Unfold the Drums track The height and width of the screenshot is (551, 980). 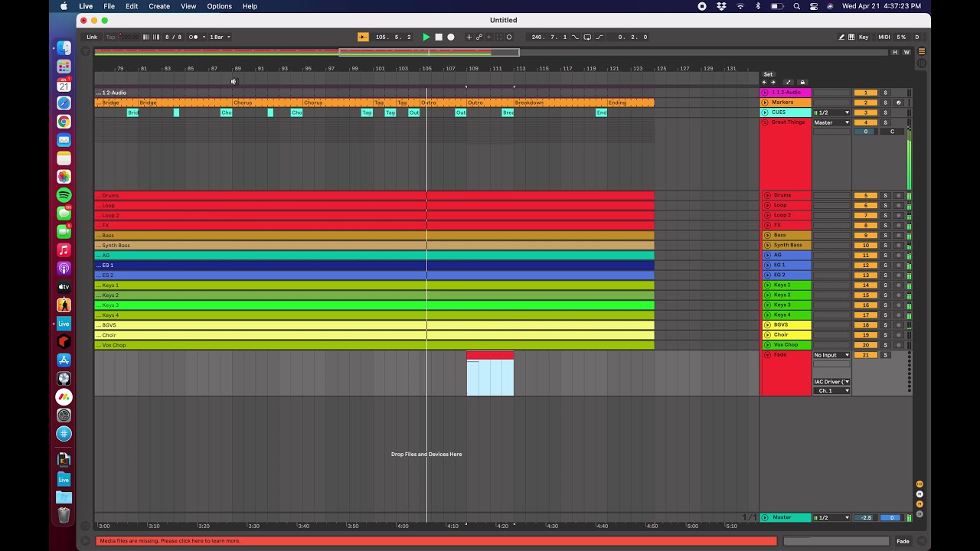(x=768, y=195)
